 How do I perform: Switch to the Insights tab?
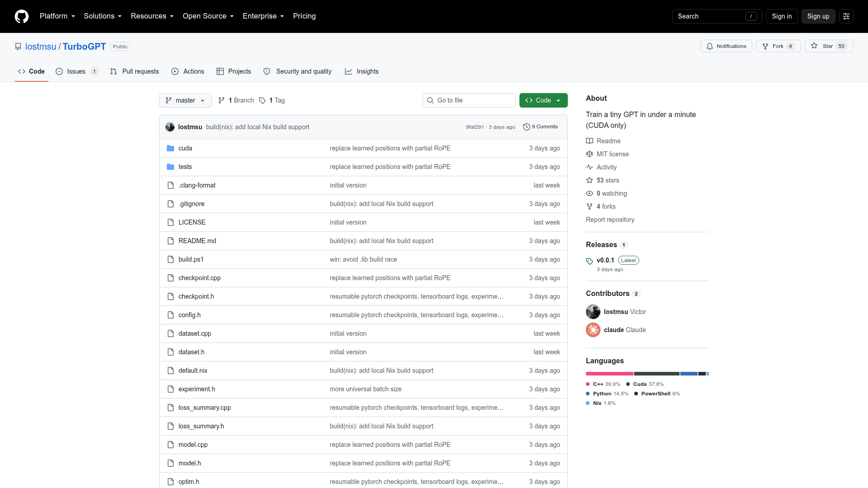pos(362,71)
